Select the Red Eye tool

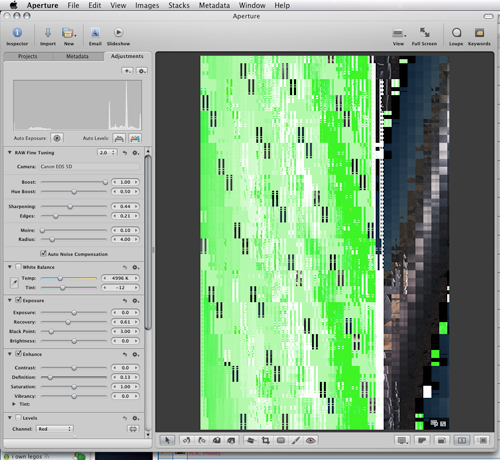(311, 441)
